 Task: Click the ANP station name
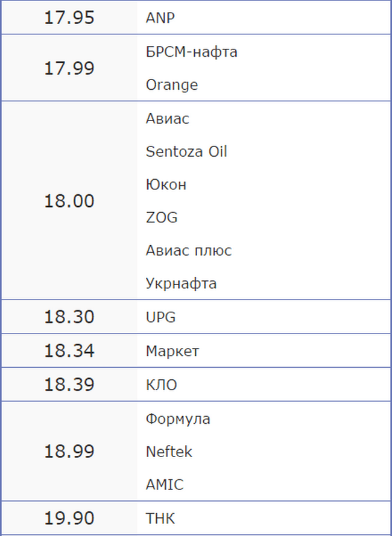click(160, 18)
